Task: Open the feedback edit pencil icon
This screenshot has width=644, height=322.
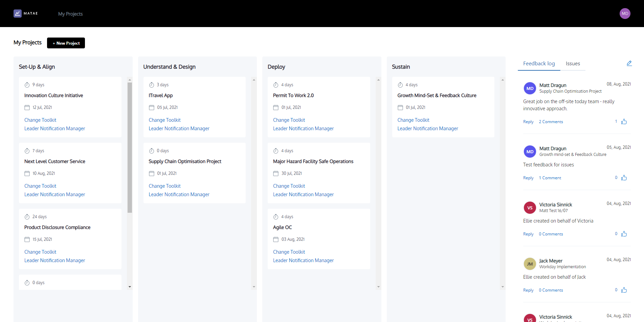Action: (x=629, y=63)
